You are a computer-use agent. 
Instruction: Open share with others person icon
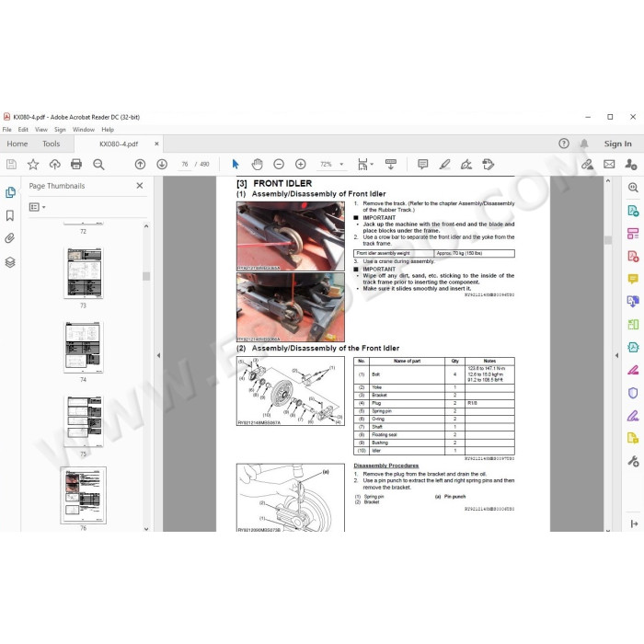[631, 165]
